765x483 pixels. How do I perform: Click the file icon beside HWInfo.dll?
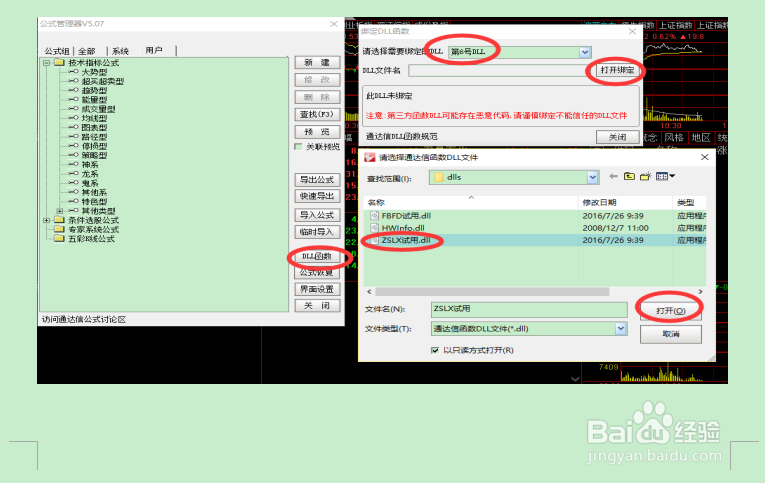pyautogui.click(x=374, y=228)
